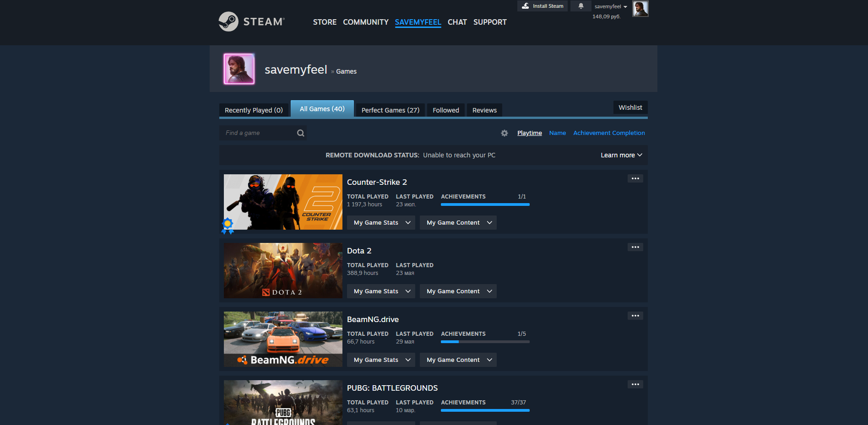Select the All Games (40) tab
This screenshot has width=868, height=425.
(322, 109)
